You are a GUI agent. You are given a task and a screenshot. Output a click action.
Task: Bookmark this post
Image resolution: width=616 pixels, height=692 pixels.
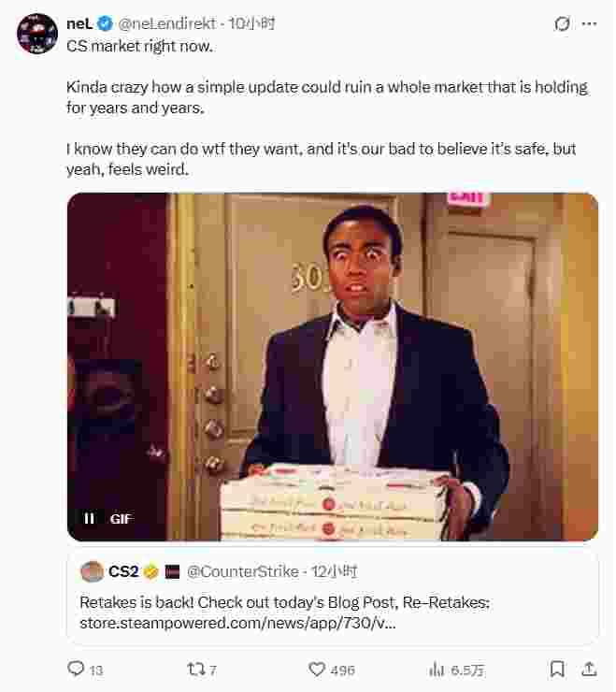pyautogui.click(x=557, y=670)
